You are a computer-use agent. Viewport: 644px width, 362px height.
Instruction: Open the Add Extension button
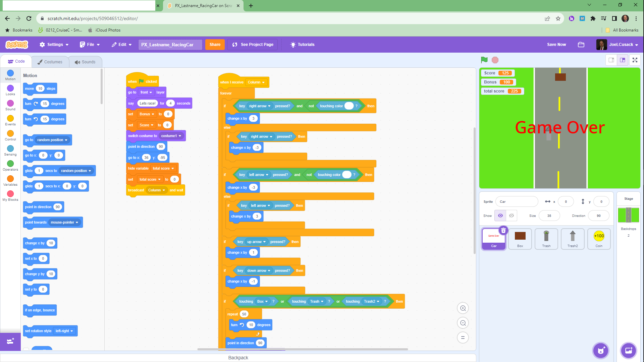[10, 341]
